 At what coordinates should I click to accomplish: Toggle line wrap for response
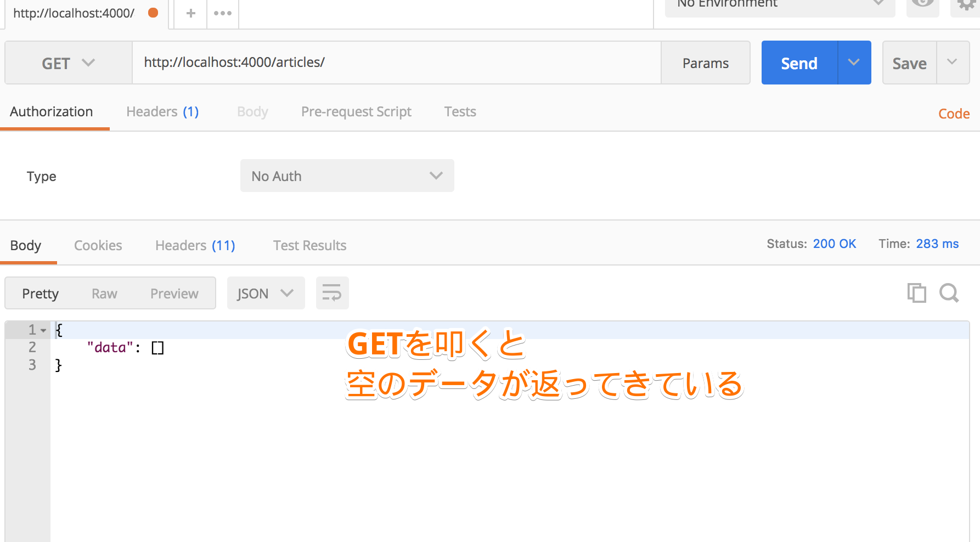(332, 293)
